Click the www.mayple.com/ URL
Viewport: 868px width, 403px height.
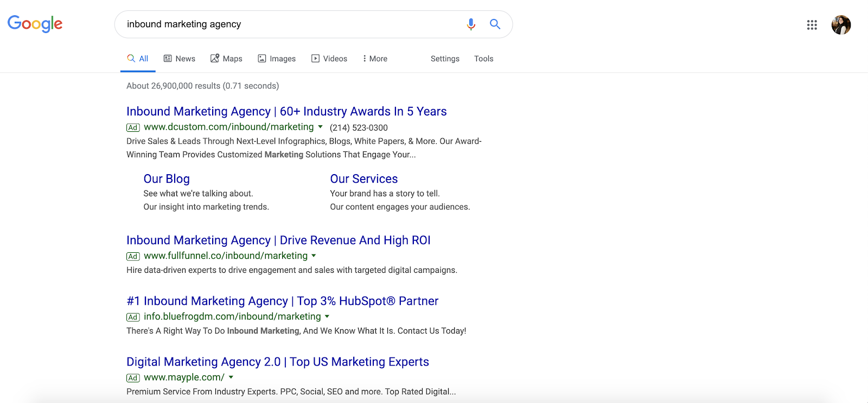(x=184, y=377)
